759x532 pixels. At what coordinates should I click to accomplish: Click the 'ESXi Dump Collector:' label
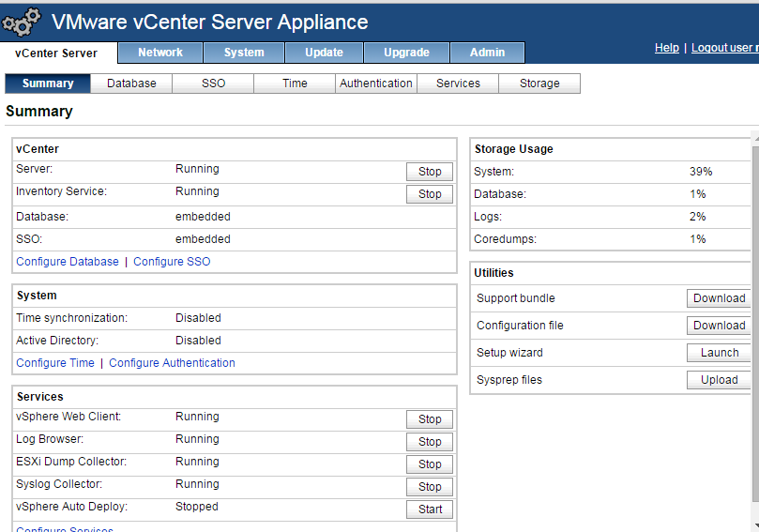71,462
